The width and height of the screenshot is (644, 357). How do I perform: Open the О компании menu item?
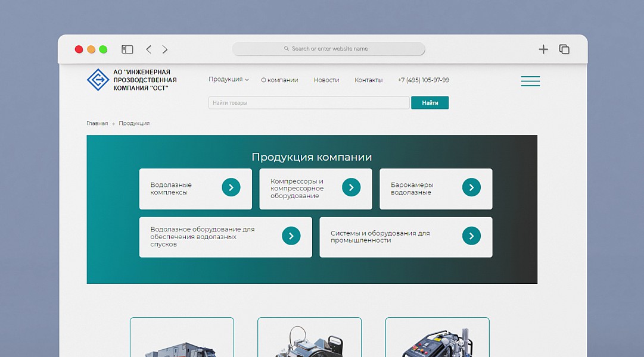pos(279,80)
